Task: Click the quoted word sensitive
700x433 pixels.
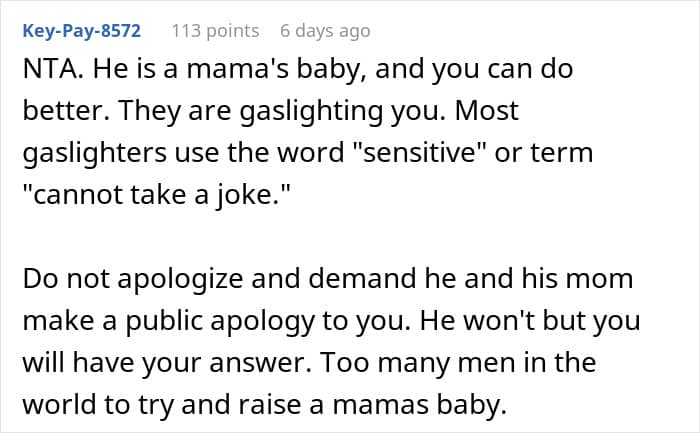Action: pyautogui.click(x=420, y=152)
